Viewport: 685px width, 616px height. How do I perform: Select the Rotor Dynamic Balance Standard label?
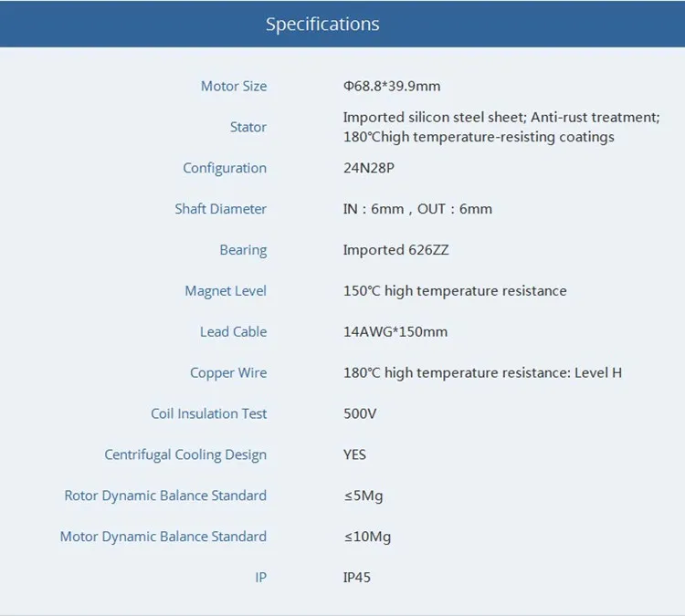coord(165,496)
